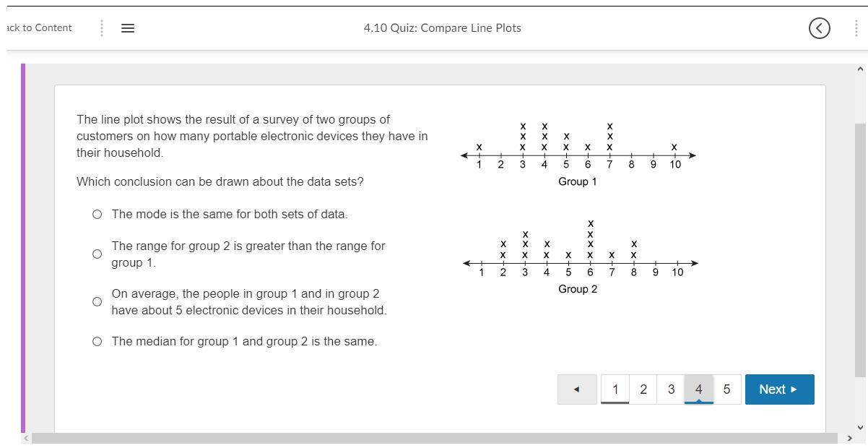Go to question 3
The width and height of the screenshot is (868, 448).
671,389
